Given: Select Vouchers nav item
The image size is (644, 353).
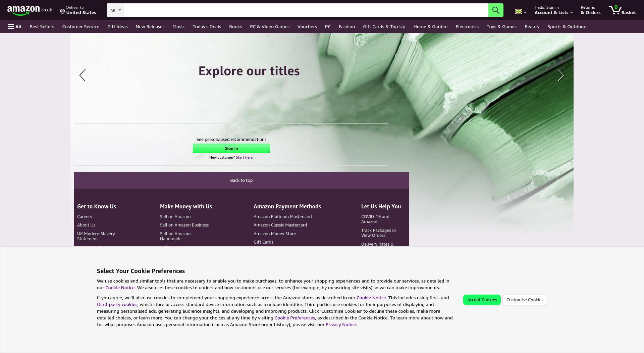Looking at the screenshot, I should [x=307, y=27].
